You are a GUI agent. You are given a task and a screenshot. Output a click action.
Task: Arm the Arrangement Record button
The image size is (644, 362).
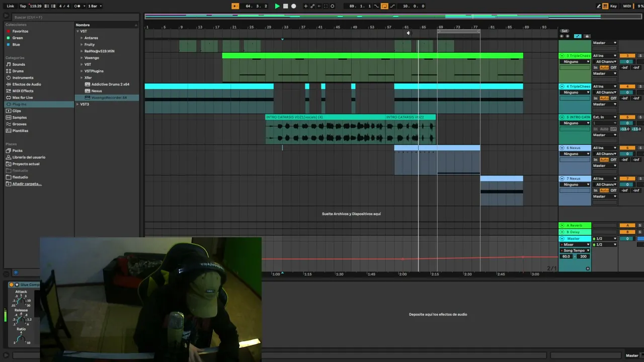pyautogui.click(x=294, y=6)
